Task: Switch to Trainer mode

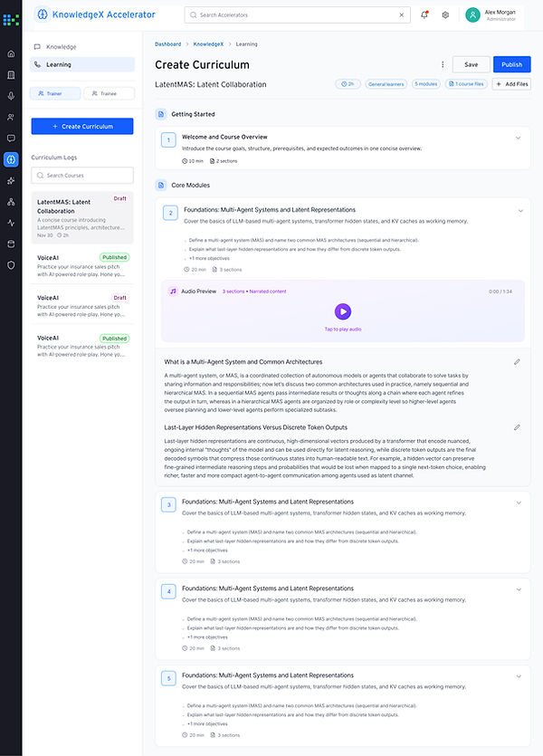Action: pyautogui.click(x=55, y=93)
